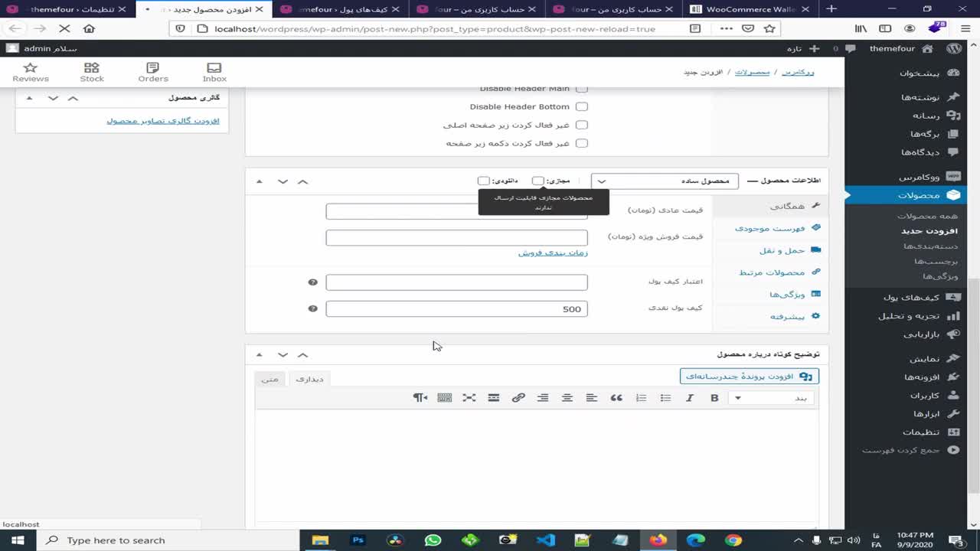Open the محصول ساده product type dropdown
Viewport: 980px width, 551px height.
pyautogui.click(x=665, y=181)
